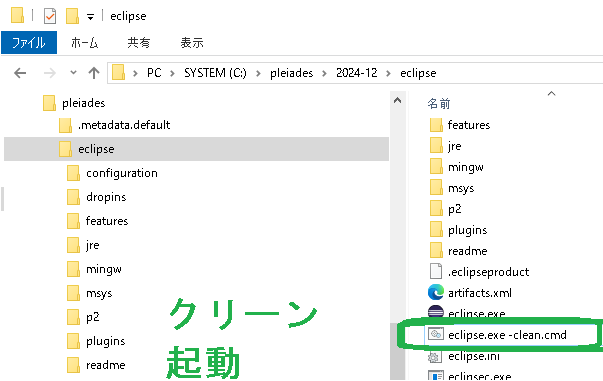Click the new folder icon in quick access toolbar
This screenshot has width=603, height=381.
coord(72,16)
